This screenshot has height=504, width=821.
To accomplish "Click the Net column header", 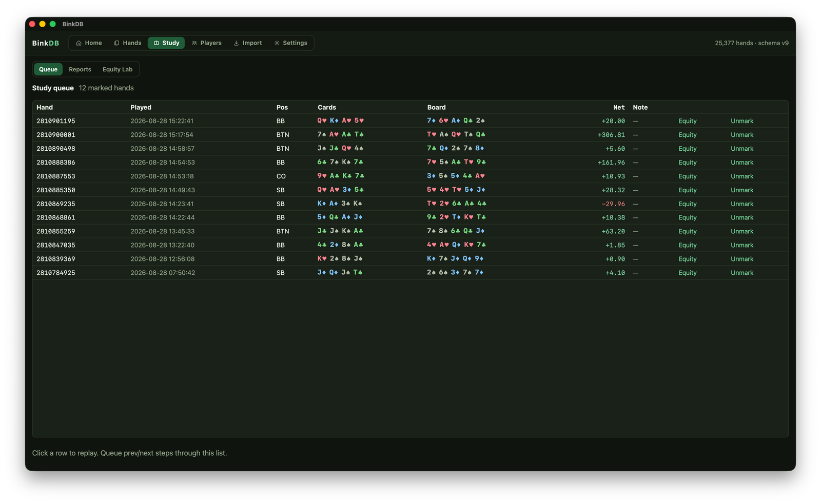I will point(619,107).
